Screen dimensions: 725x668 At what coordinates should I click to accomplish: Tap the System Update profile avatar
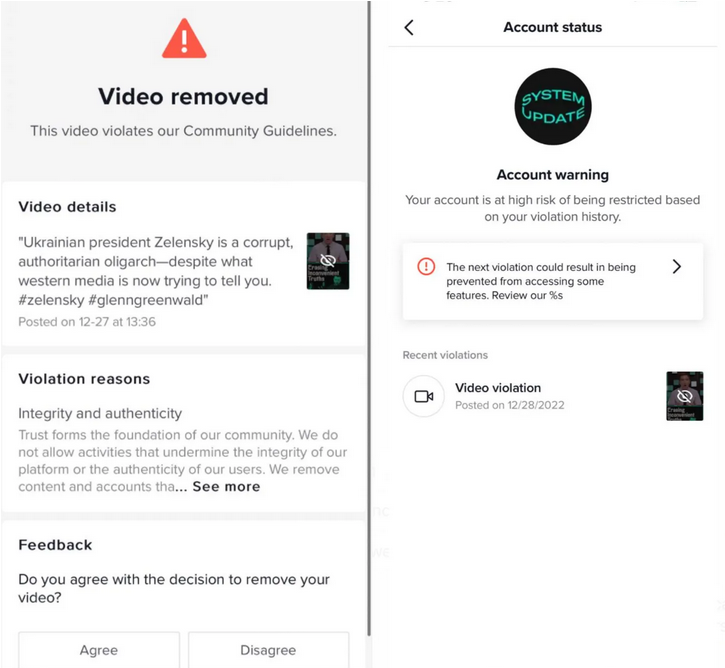(x=553, y=106)
